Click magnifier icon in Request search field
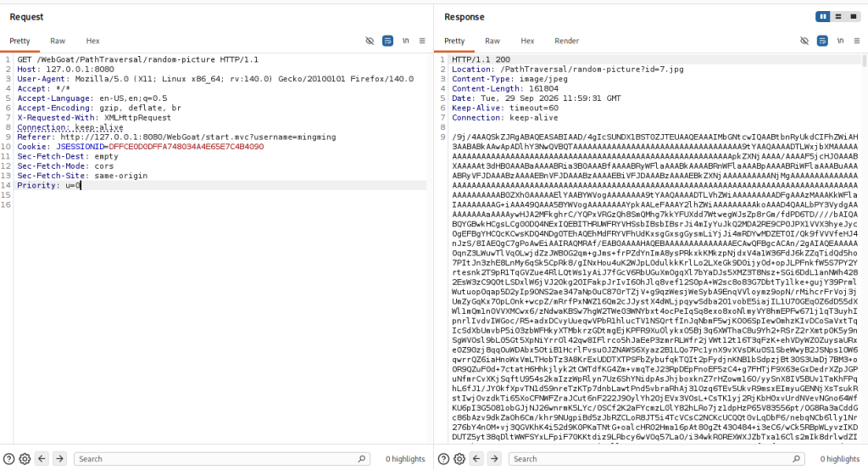 click(x=361, y=459)
